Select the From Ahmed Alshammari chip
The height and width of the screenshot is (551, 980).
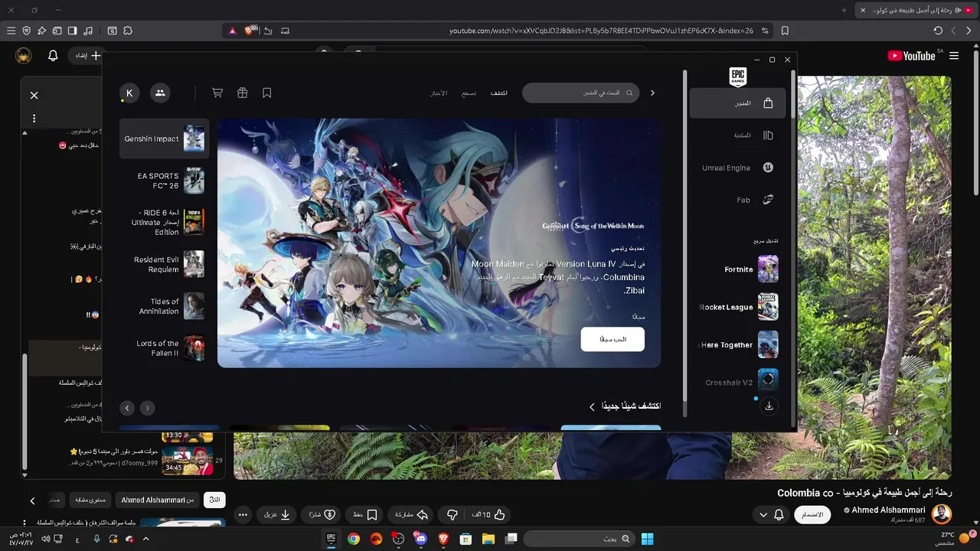pos(158,500)
